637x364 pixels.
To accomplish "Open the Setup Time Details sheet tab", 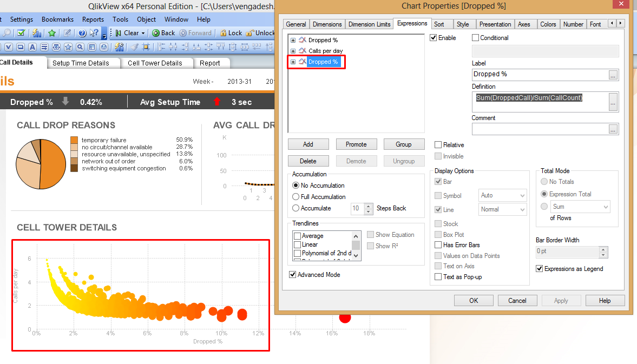I will 81,63.
